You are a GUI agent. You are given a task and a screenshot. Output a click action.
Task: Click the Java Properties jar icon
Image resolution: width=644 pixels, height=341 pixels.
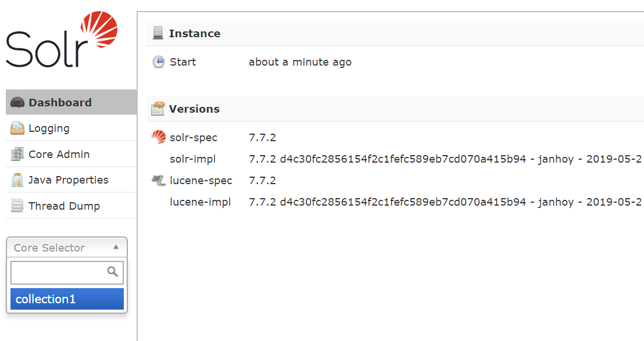coord(17,180)
